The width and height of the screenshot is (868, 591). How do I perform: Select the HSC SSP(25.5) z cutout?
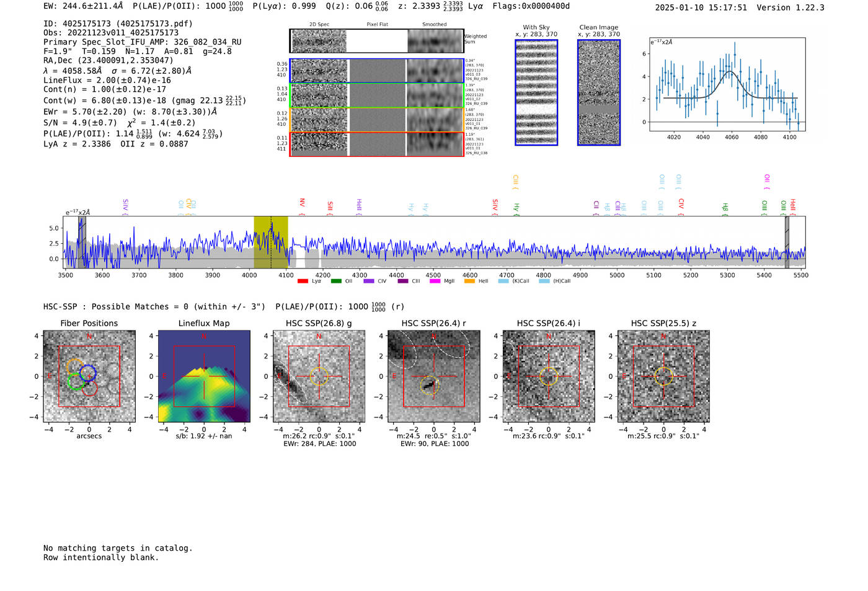[663, 376]
